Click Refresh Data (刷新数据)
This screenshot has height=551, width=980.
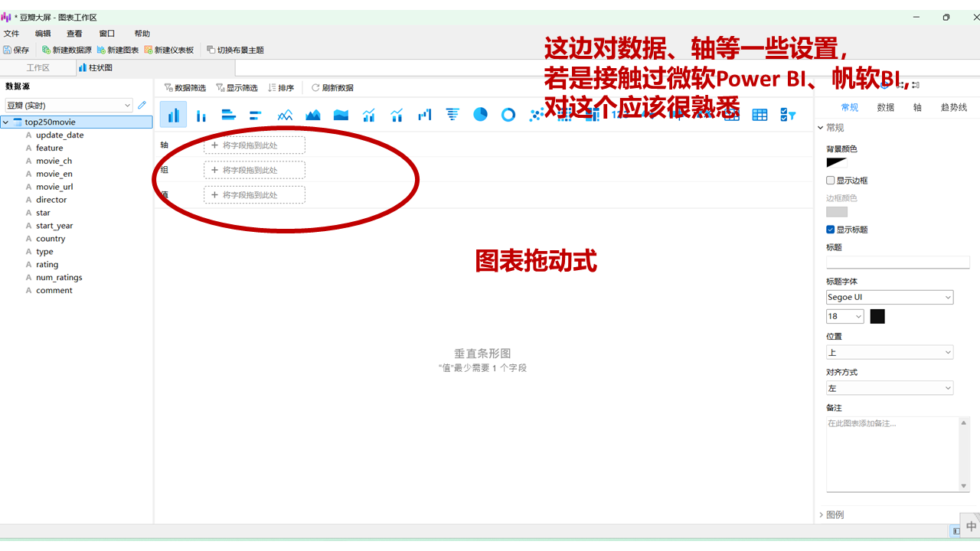tap(332, 88)
